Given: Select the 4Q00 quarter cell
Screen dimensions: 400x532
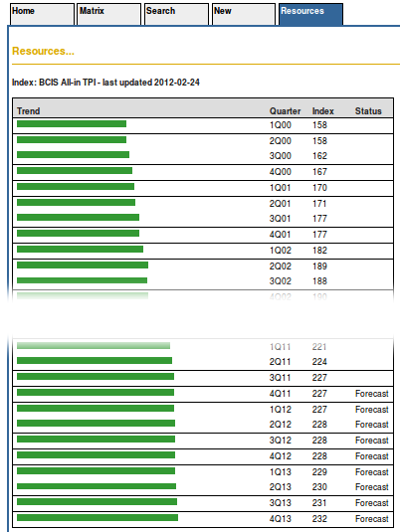Looking at the screenshot, I should click(281, 172).
